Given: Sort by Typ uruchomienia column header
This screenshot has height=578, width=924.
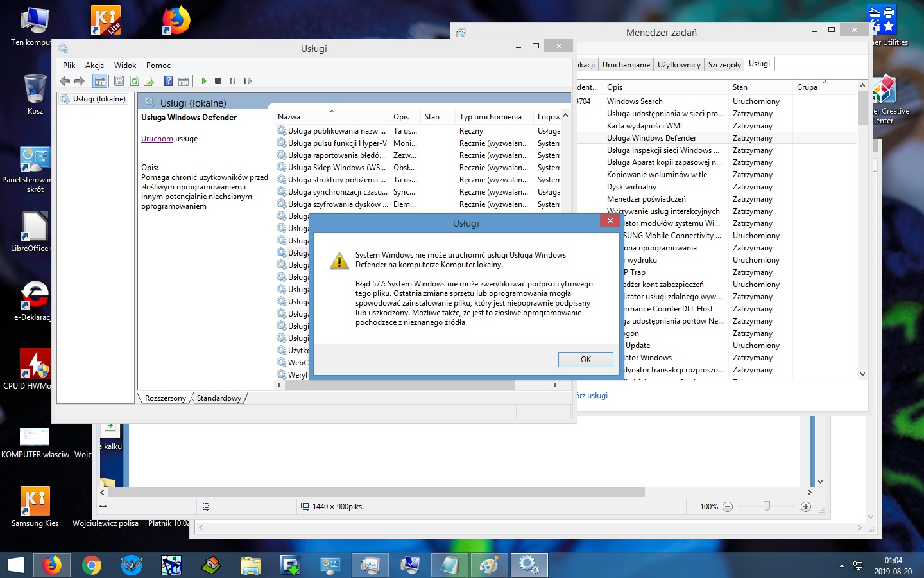Looking at the screenshot, I should tap(494, 117).
